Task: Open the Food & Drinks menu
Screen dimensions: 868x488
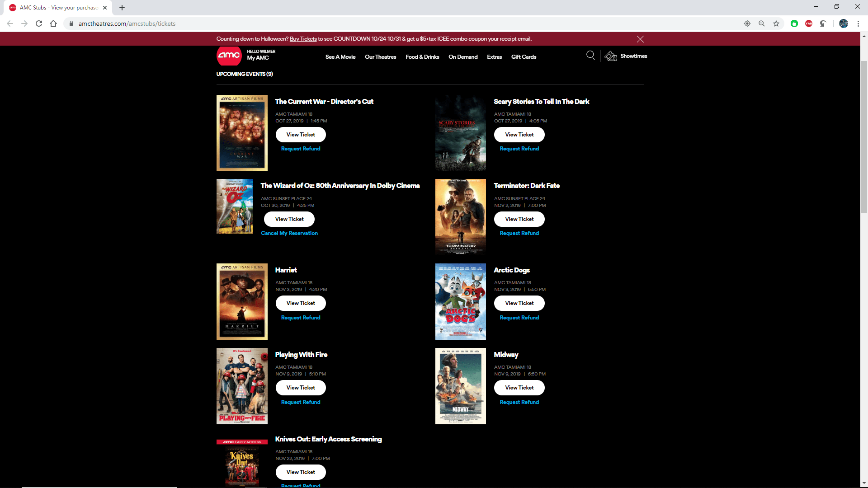Action: pyautogui.click(x=422, y=57)
